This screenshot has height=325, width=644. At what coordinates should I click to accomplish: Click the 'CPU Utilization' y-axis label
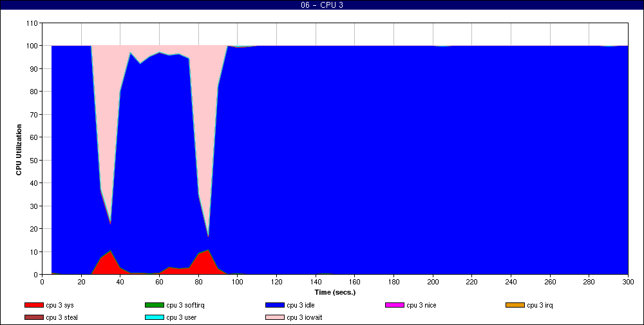point(19,150)
